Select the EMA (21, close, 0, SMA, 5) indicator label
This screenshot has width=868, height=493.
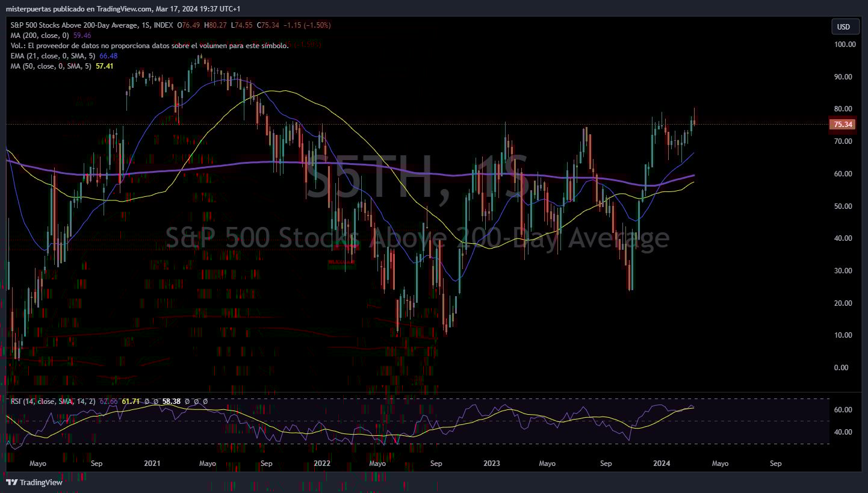[54, 56]
